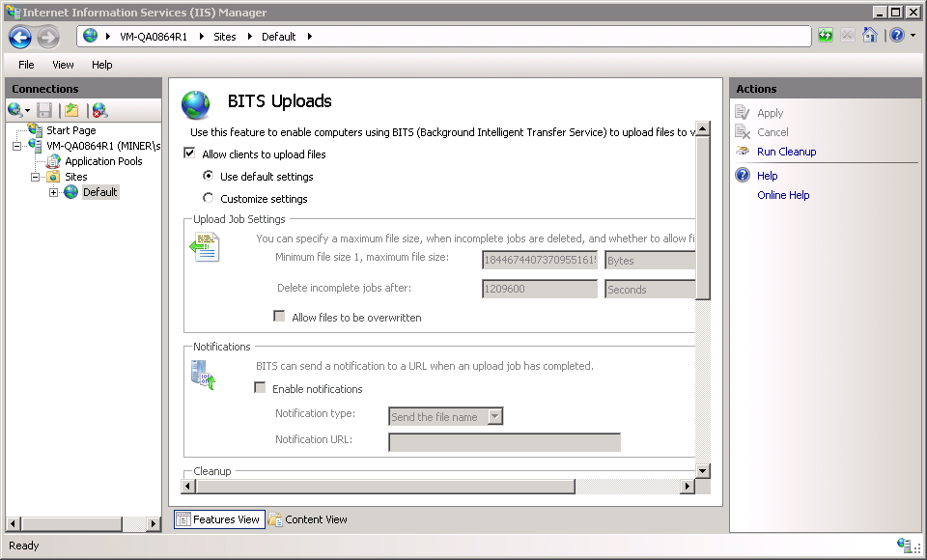Click the BITS Uploads horizontal scrollbar thumb
The image size is (927, 560).
tap(383, 486)
